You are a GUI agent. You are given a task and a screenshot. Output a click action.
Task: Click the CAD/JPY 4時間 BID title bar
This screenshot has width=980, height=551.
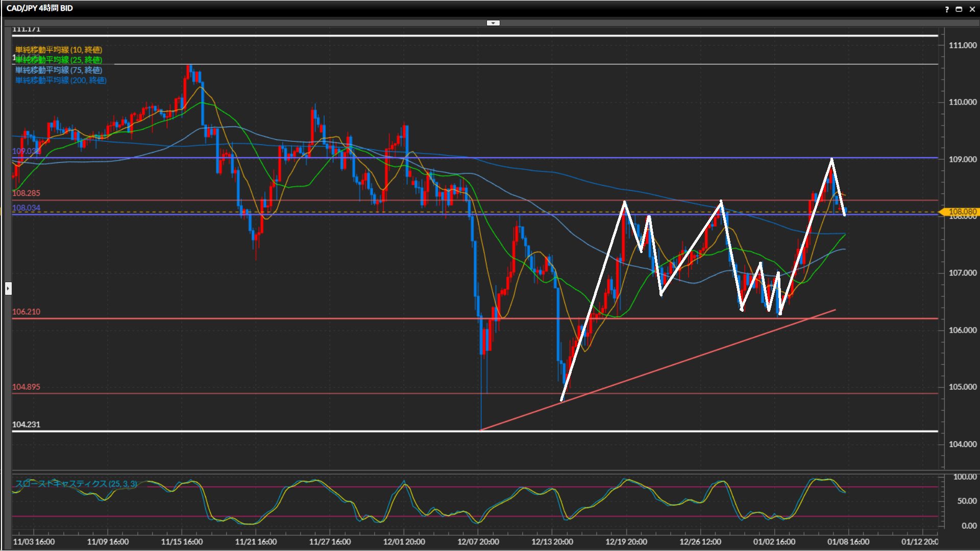coord(40,8)
